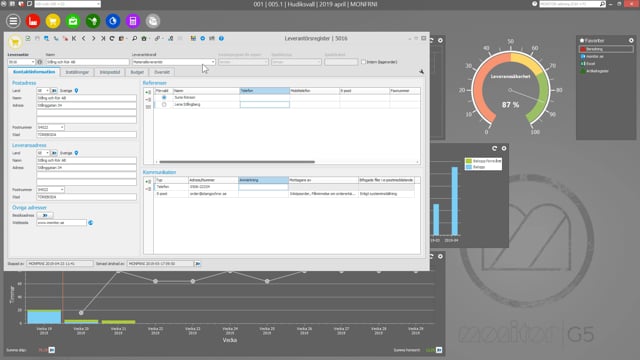Click Besöksadress arrow button
The height and width of the screenshot is (360, 640).
pos(45,215)
